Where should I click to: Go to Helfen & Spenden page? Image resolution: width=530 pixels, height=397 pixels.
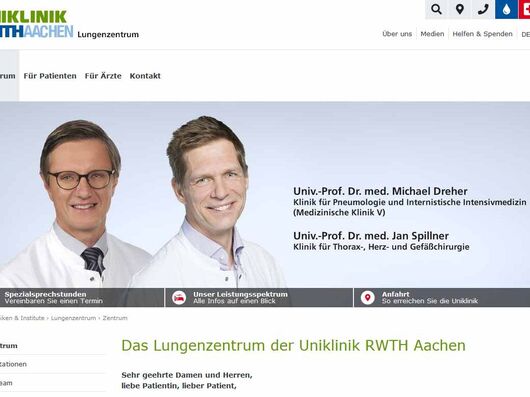(482, 34)
